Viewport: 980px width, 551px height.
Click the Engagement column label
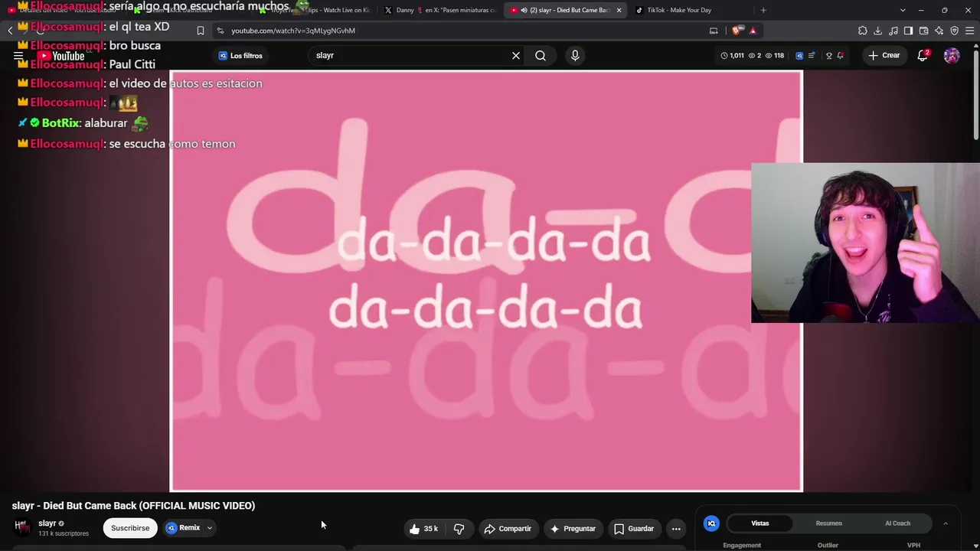[x=742, y=545]
